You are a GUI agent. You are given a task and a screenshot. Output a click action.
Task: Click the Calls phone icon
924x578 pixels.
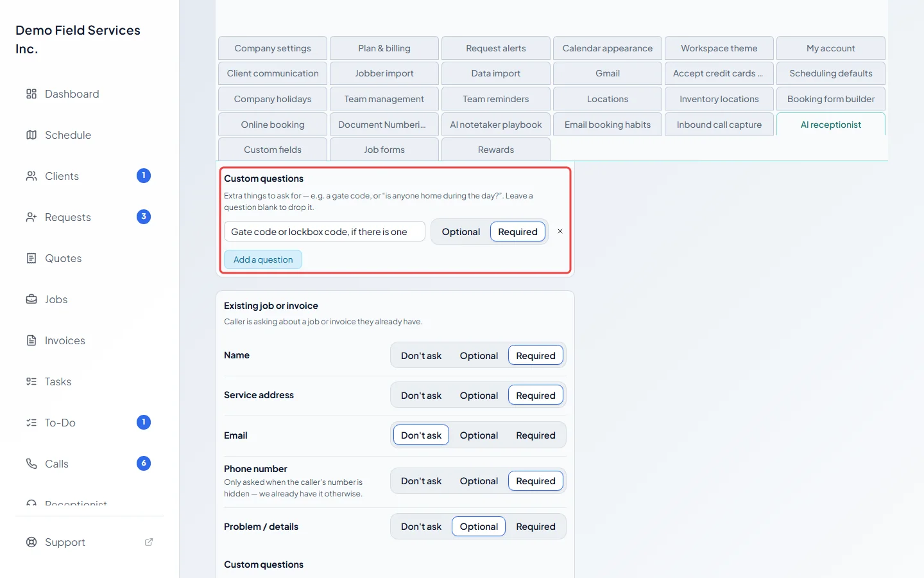click(x=31, y=464)
